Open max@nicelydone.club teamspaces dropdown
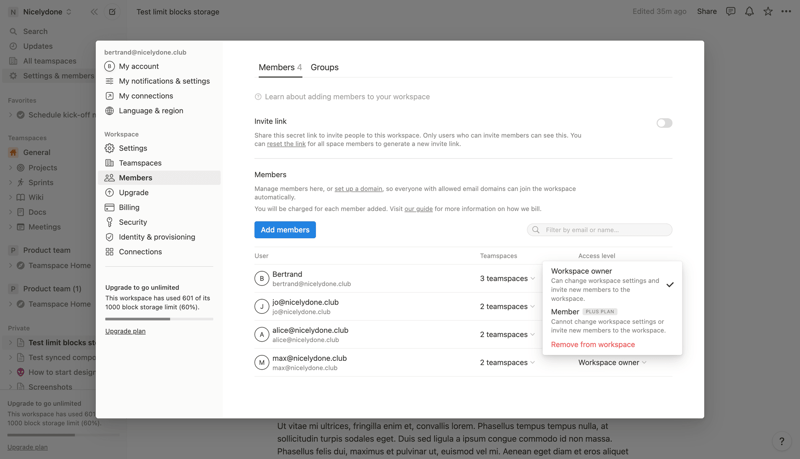Viewport: 800px width, 459px height. click(x=507, y=363)
